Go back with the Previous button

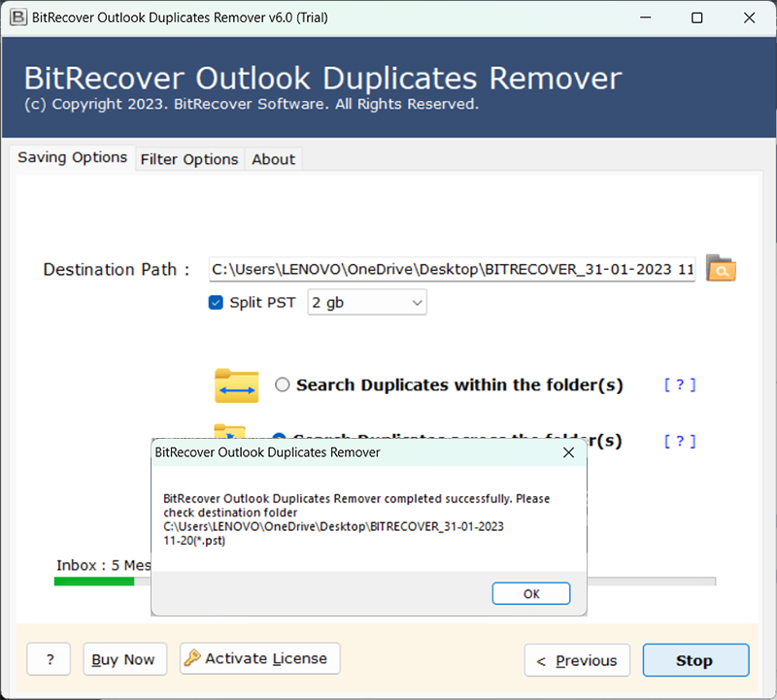click(x=577, y=660)
